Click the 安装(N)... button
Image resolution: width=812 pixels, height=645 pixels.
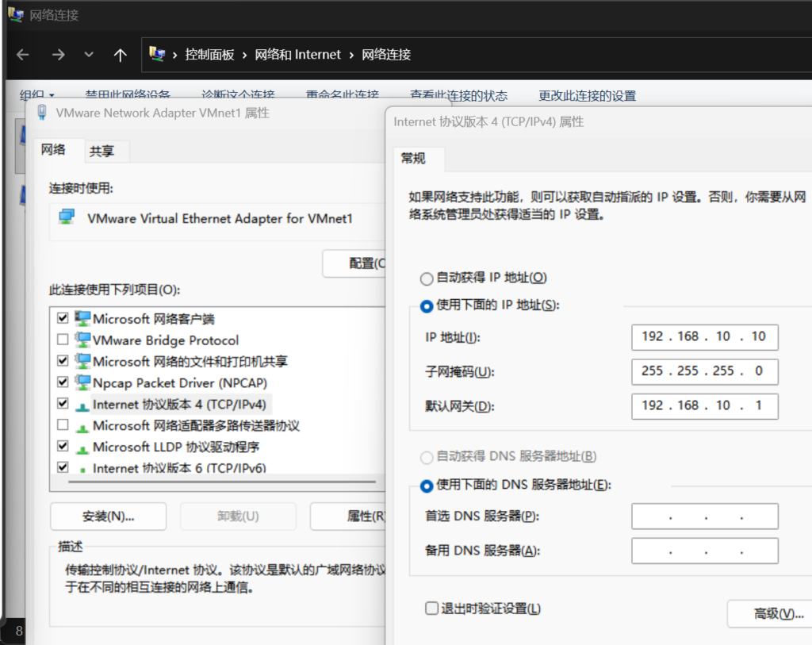[108, 516]
